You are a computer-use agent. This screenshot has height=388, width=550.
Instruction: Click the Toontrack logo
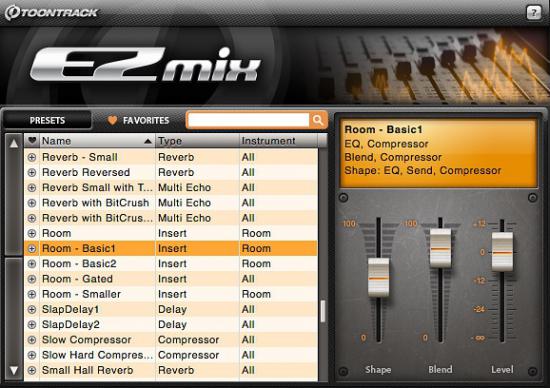pos(51,13)
